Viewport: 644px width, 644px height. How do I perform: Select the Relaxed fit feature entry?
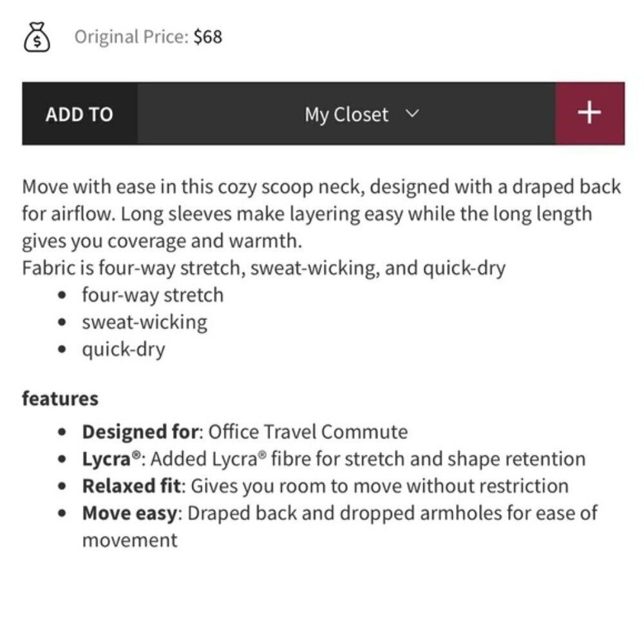point(325,486)
